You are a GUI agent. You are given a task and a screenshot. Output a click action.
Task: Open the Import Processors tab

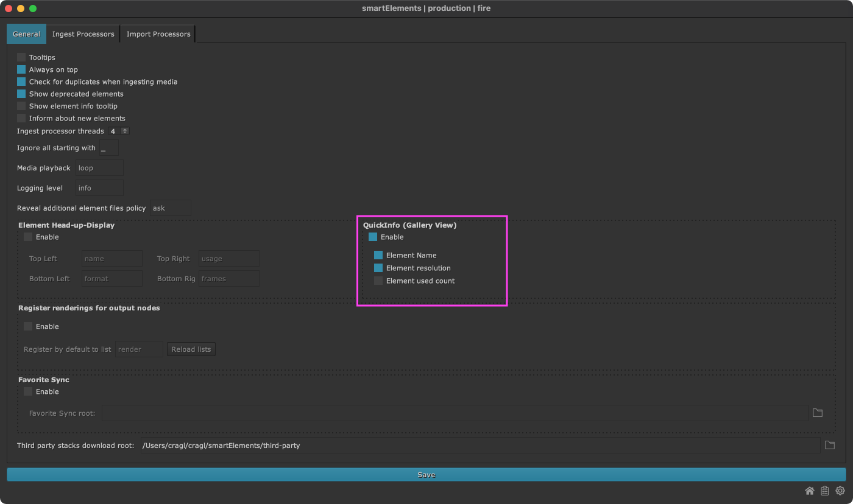(158, 34)
